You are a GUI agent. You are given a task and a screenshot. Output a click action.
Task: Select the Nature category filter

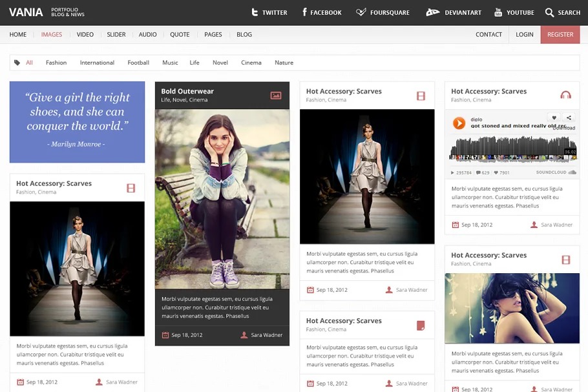[284, 63]
